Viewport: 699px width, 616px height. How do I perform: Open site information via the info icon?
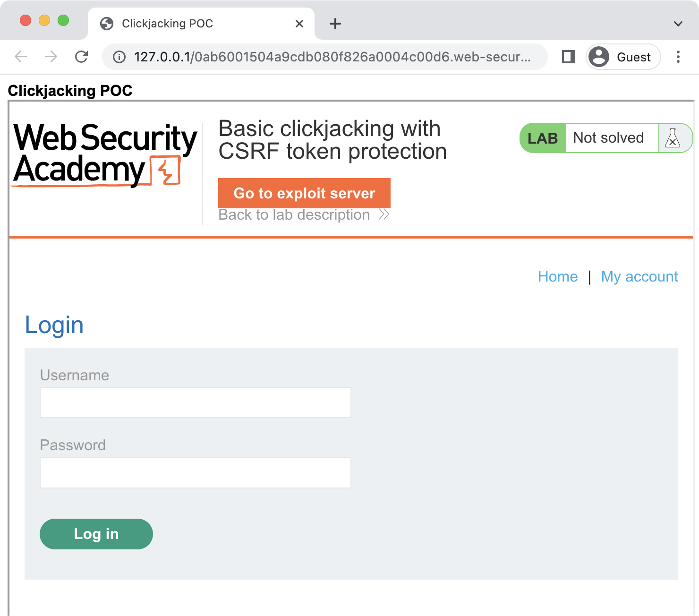[119, 57]
